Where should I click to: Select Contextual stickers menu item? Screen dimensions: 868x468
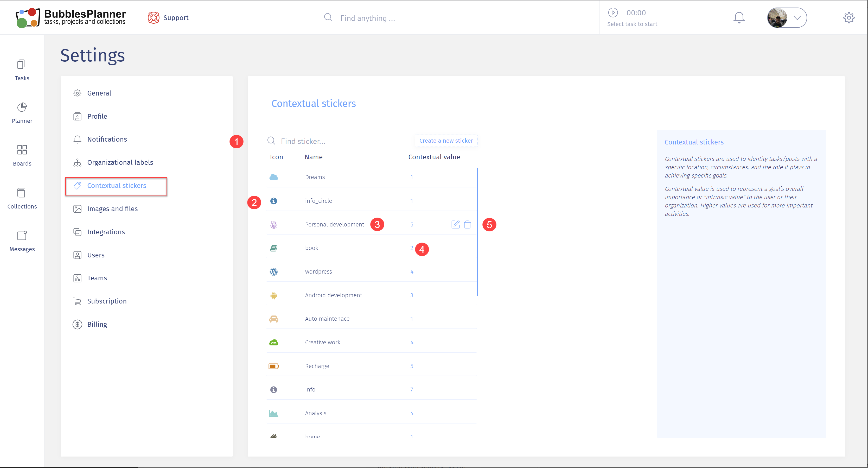pyautogui.click(x=116, y=186)
